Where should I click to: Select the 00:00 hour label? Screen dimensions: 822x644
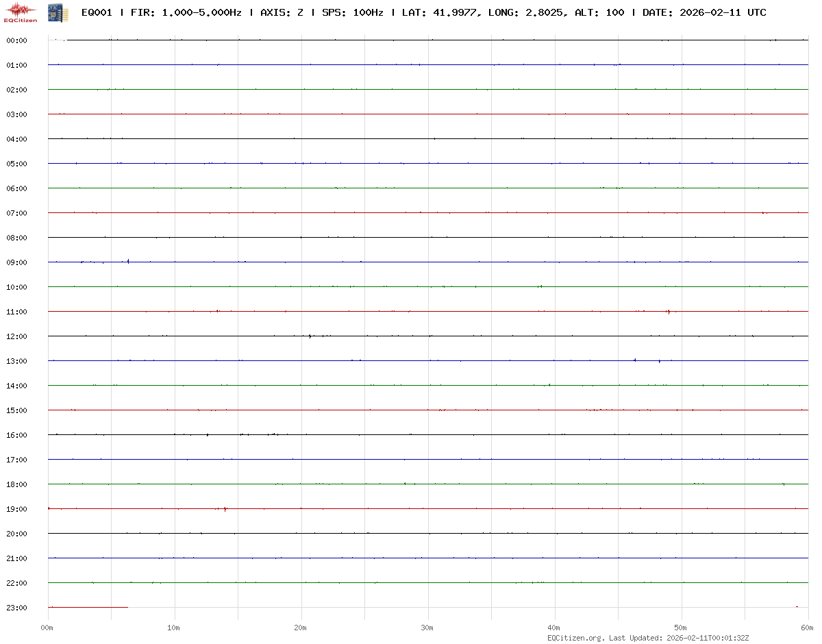(16, 40)
